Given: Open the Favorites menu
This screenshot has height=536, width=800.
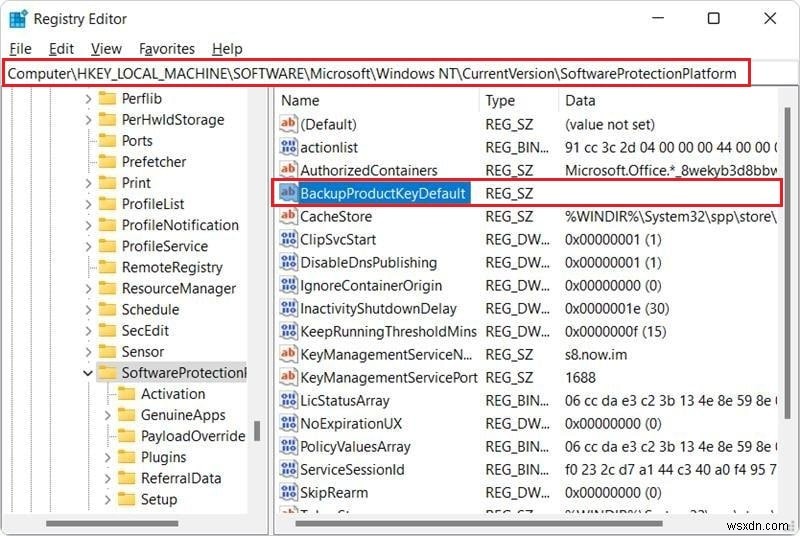Looking at the screenshot, I should 167,49.
